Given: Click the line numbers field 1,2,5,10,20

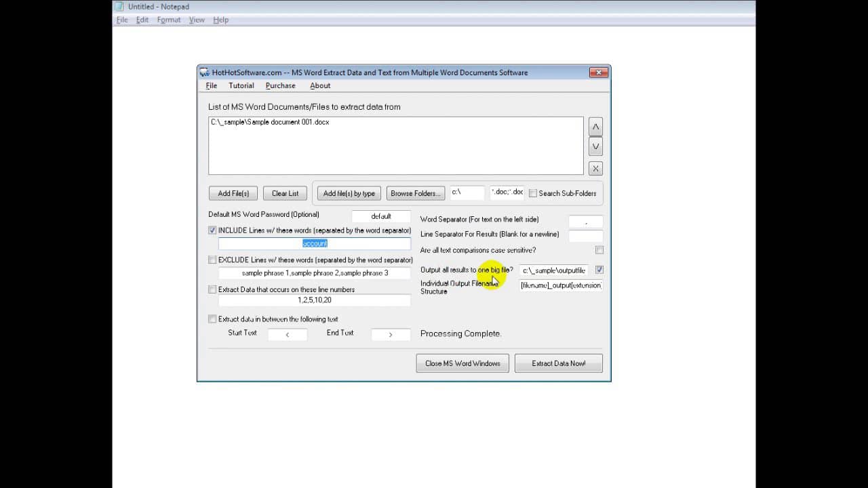Looking at the screenshot, I should pos(315,300).
